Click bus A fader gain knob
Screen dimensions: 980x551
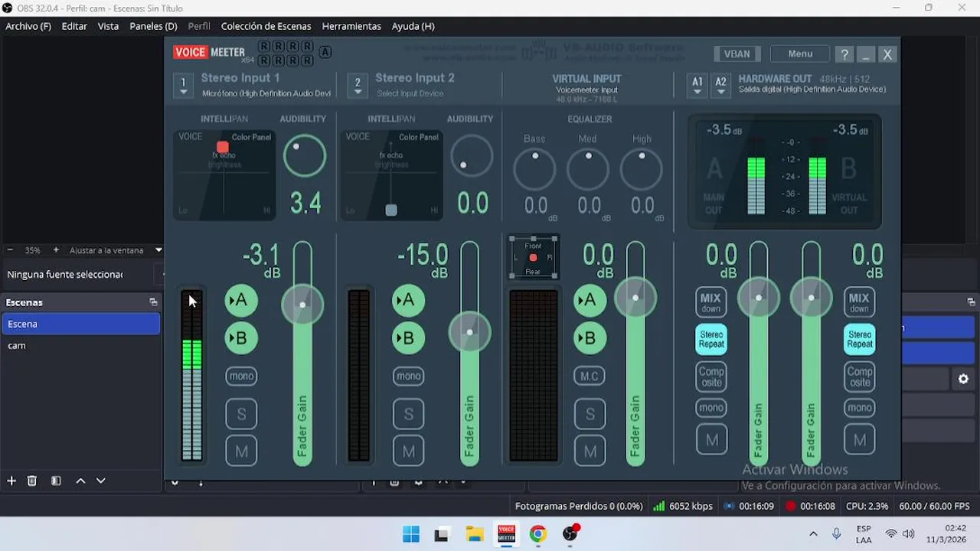coord(759,297)
